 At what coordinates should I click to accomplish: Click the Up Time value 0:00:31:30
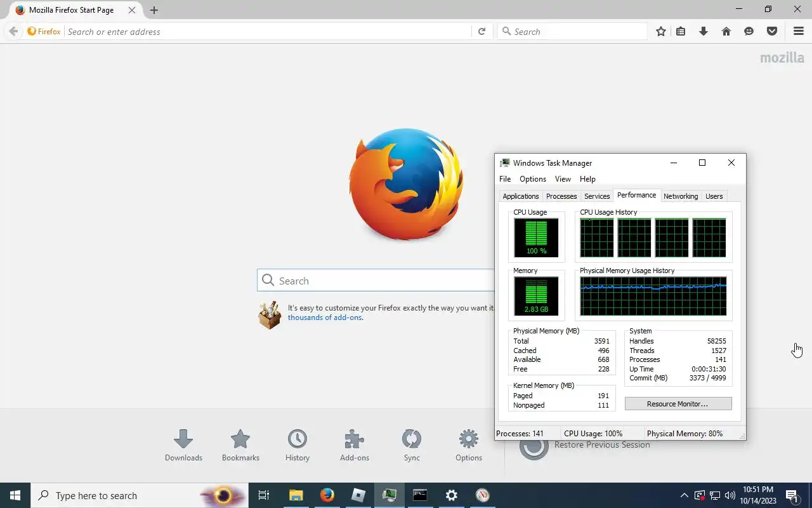click(x=709, y=369)
